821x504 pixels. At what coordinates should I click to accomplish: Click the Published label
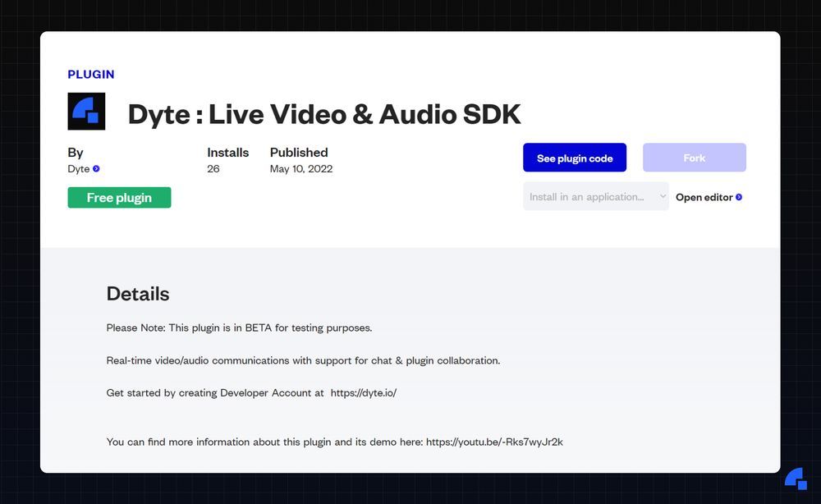(299, 153)
